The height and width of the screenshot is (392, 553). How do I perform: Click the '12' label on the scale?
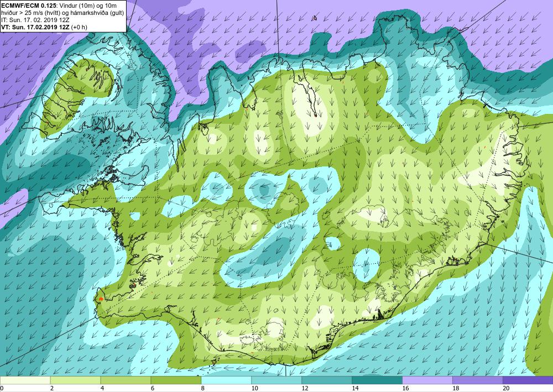(305, 388)
